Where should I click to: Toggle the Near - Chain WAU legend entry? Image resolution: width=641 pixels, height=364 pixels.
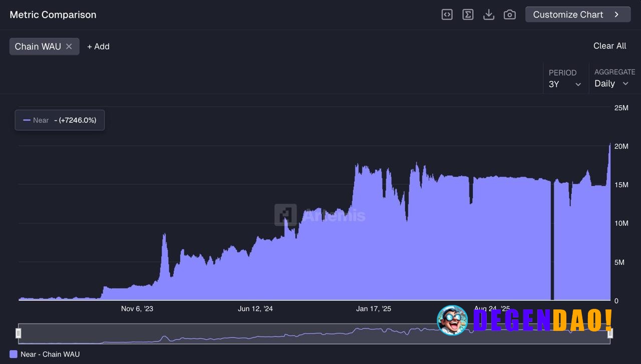45,354
